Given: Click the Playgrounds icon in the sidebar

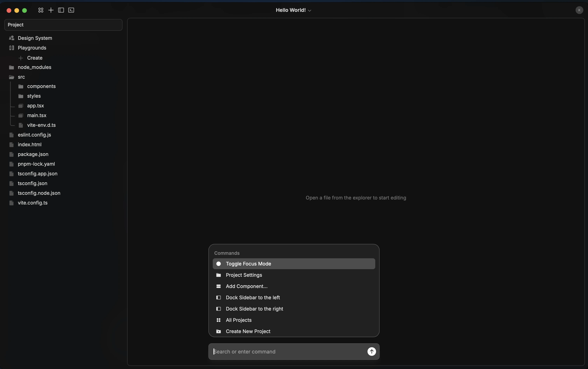Looking at the screenshot, I should 11,48.
